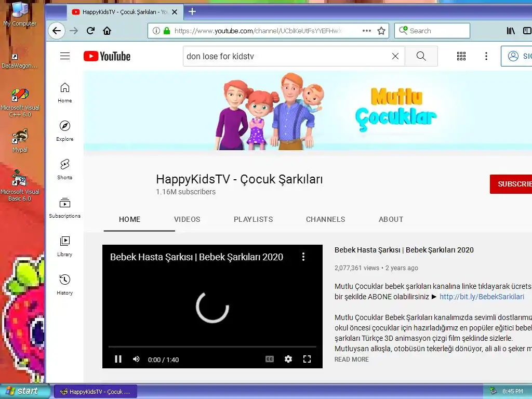The image size is (532, 399).
Task: Enter fullscreen on the video player
Action: pos(307,359)
